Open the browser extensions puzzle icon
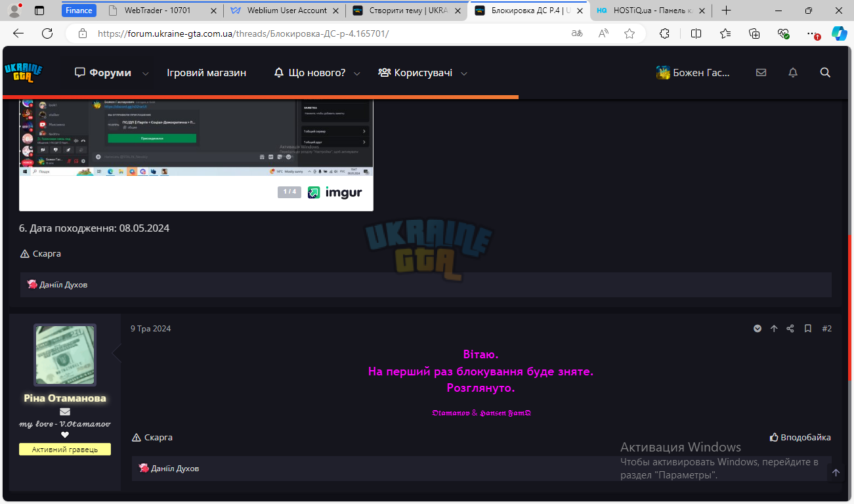This screenshot has height=504, width=854. 665,33
